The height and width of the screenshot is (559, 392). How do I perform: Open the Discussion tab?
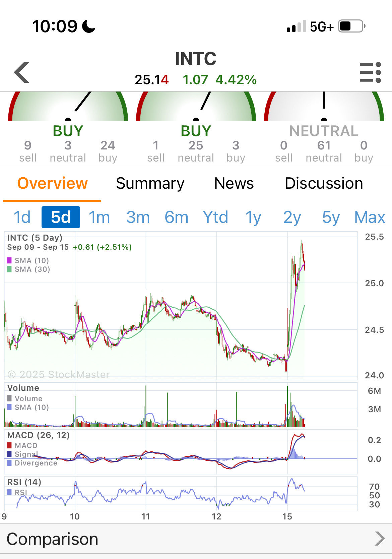click(324, 183)
